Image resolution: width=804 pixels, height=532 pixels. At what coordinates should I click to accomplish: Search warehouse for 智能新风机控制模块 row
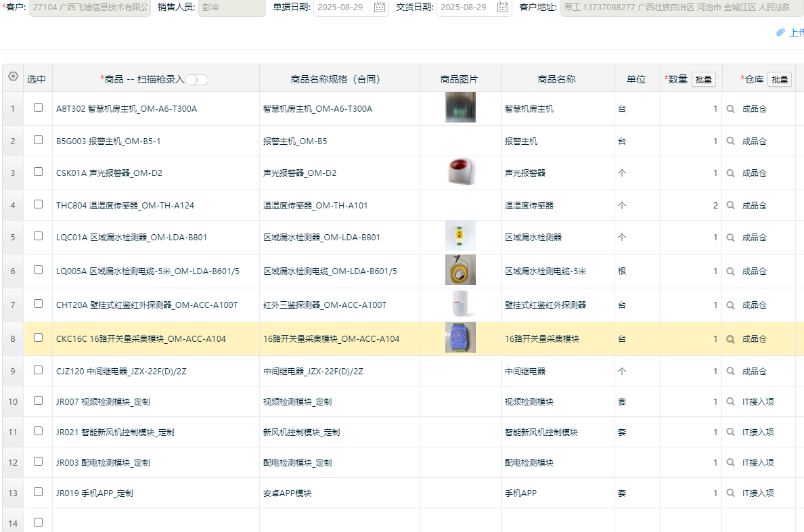(731, 432)
